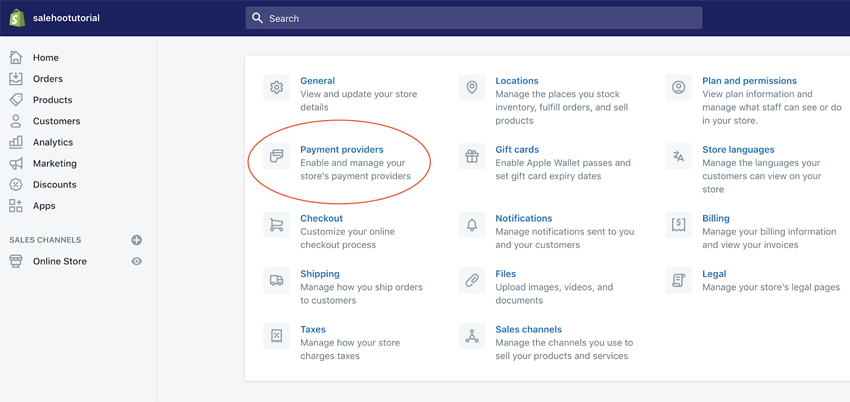The height and width of the screenshot is (402, 850).
Task: Add a sales channel with plus button
Action: tap(137, 240)
